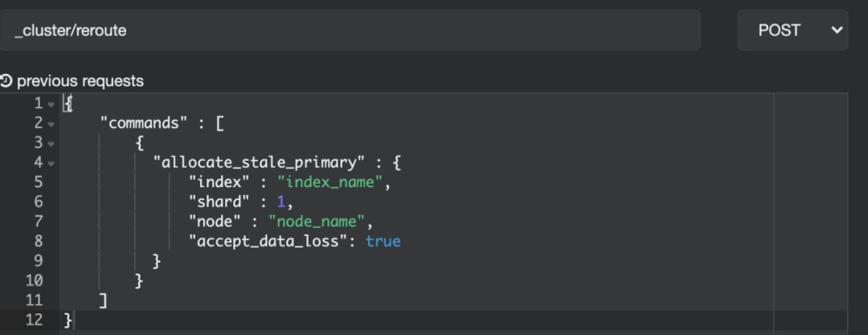Click the closing bracket on line 11

(x=103, y=300)
